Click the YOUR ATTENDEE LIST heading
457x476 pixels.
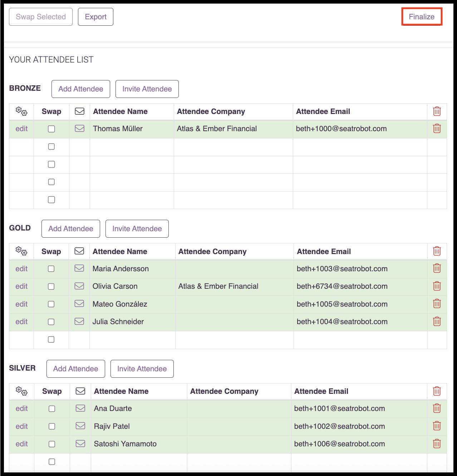51,60
